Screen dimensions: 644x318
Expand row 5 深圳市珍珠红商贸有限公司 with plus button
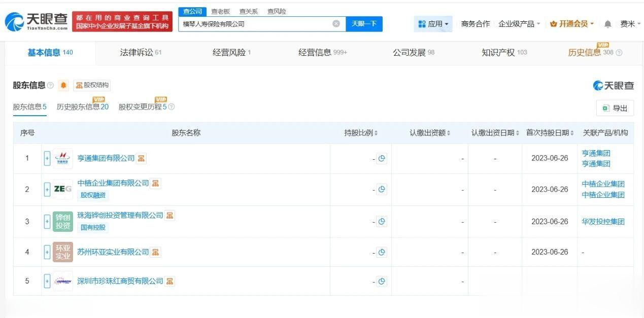point(47,281)
